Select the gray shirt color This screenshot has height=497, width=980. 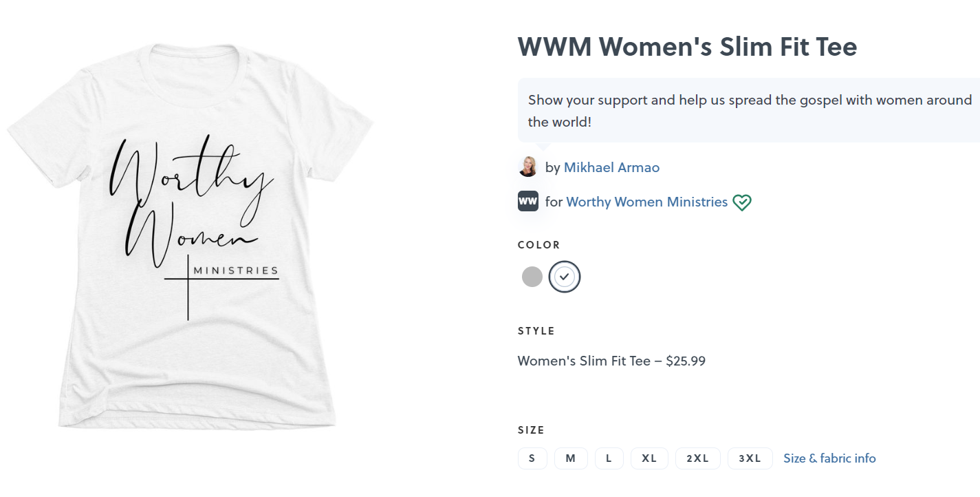pyautogui.click(x=532, y=277)
